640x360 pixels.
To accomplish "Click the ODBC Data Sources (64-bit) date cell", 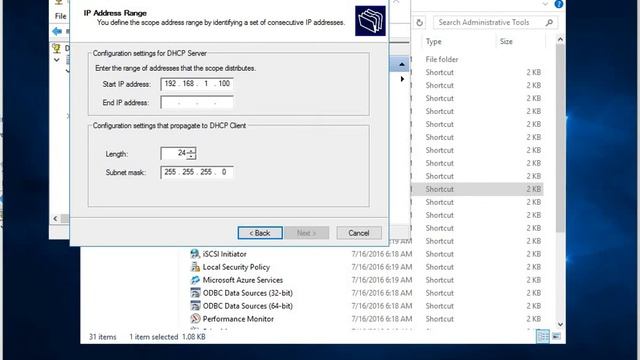I will point(382,306).
